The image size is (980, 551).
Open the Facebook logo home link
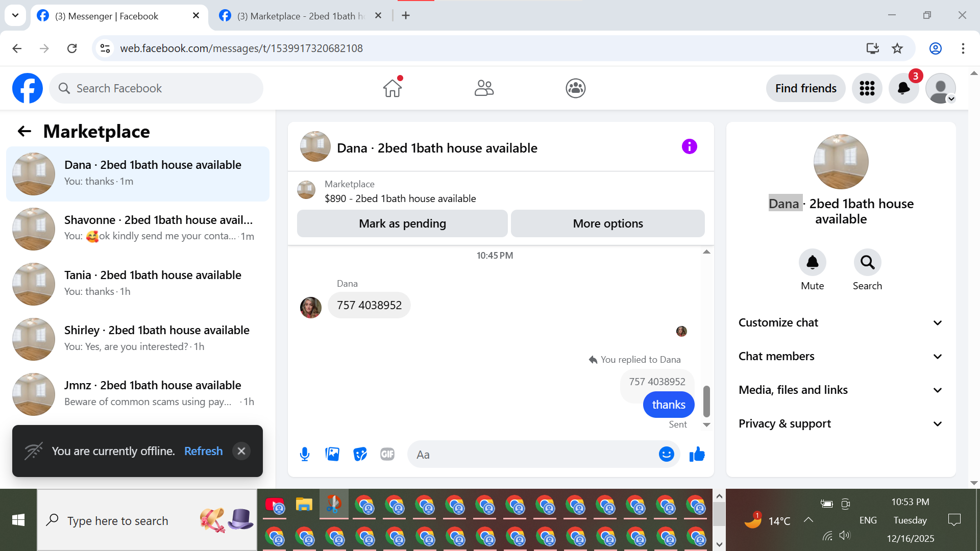click(x=28, y=88)
